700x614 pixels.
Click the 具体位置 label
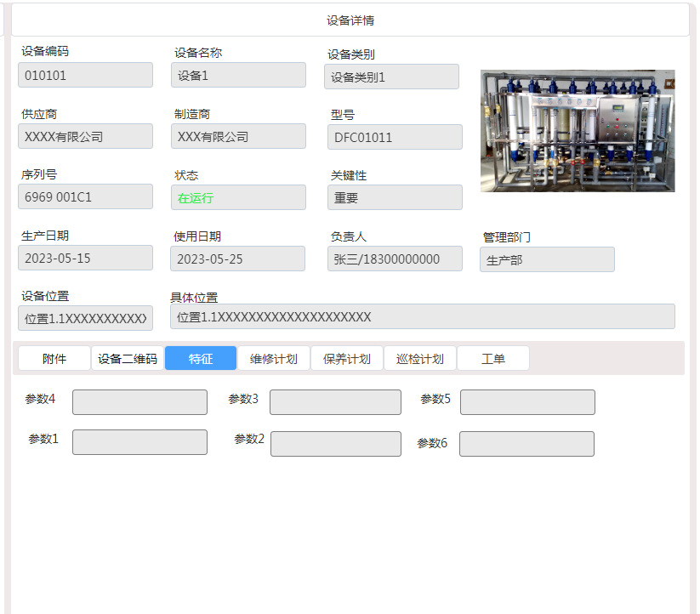(194, 298)
